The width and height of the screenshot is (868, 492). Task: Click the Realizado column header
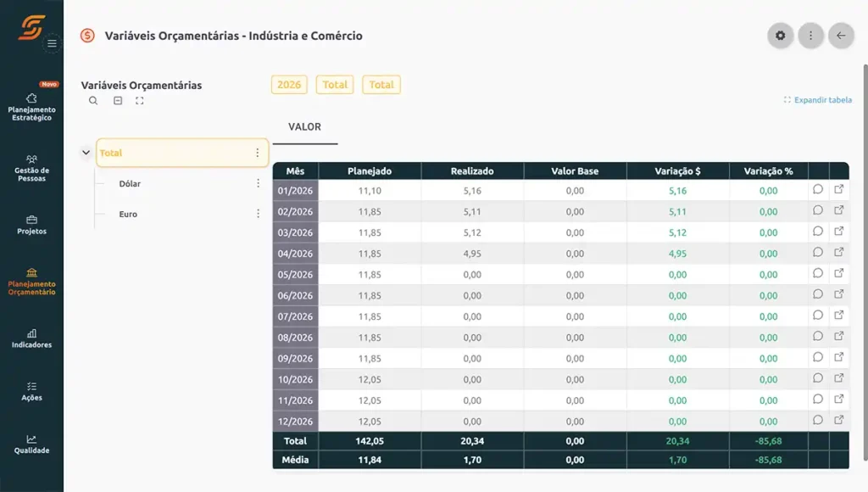[x=472, y=171]
